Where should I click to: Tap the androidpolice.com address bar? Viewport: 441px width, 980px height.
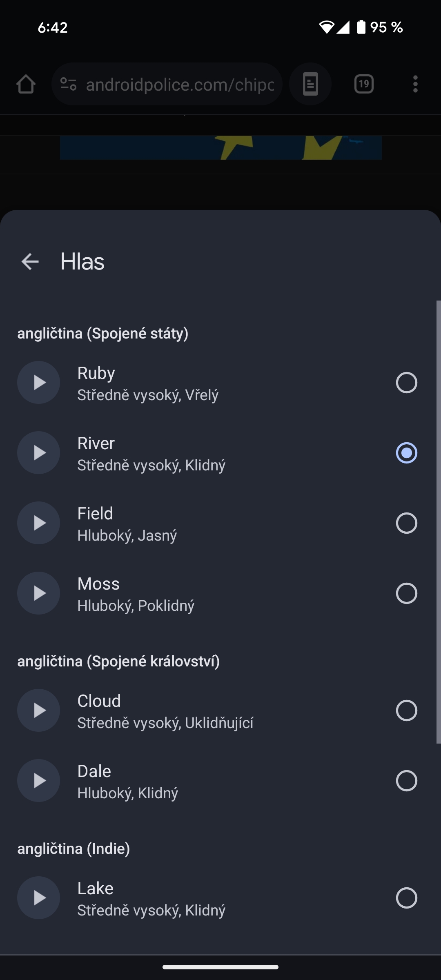tap(180, 85)
